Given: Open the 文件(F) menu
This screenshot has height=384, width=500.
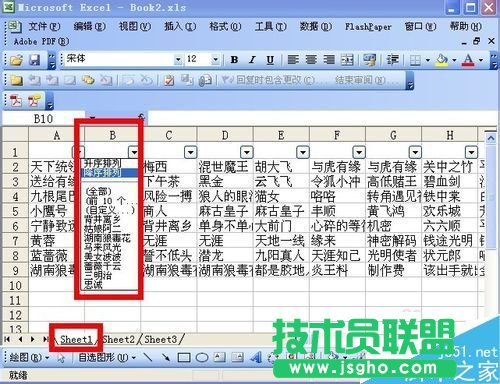Looking at the screenshot, I should [44, 26].
